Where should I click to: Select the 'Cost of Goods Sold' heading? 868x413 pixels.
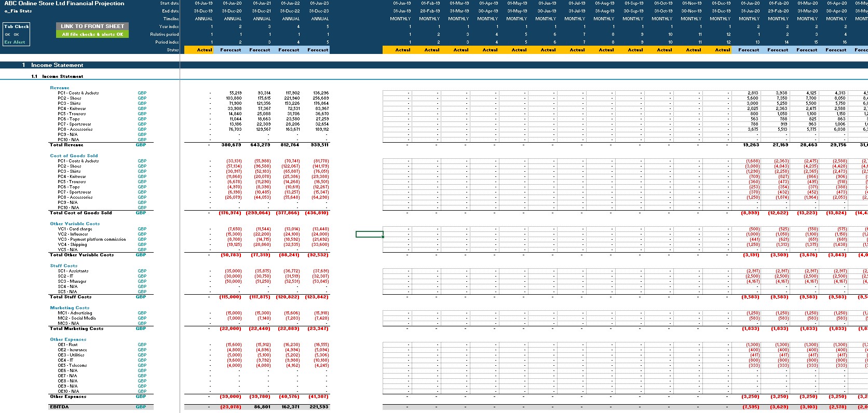click(74, 156)
